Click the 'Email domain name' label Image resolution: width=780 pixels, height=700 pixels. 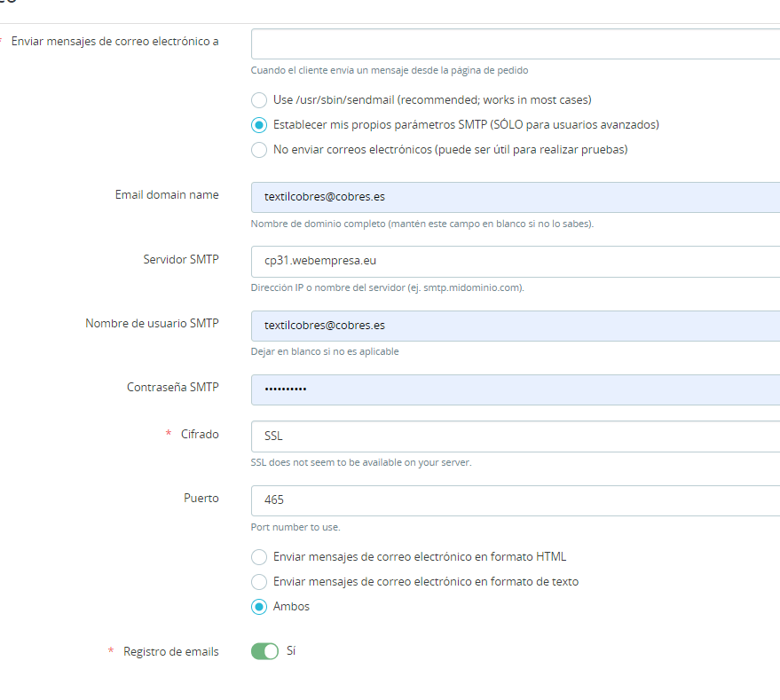tap(167, 194)
